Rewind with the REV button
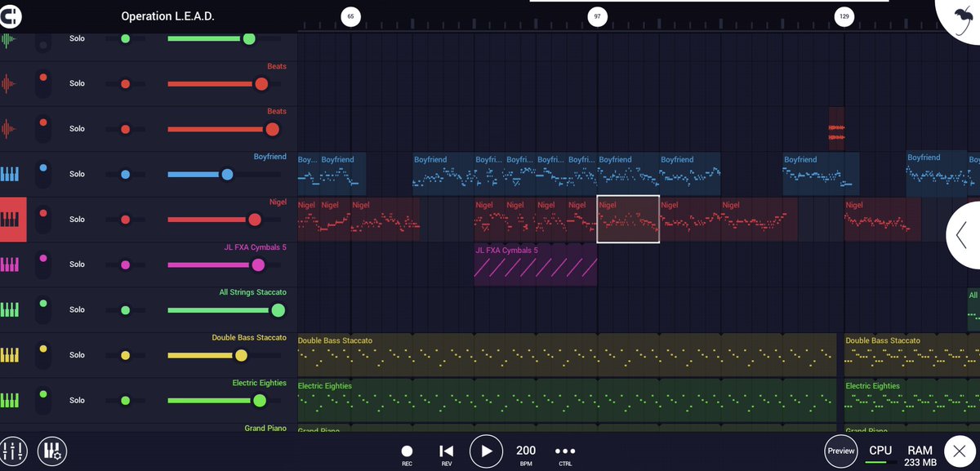 (446, 454)
